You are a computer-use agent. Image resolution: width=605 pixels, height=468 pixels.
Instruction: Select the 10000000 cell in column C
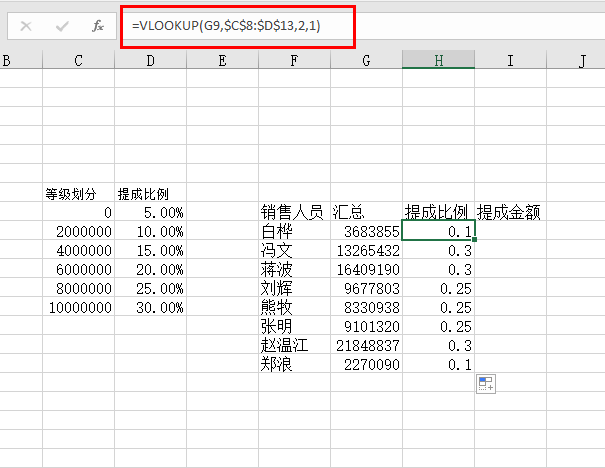[78, 308]
